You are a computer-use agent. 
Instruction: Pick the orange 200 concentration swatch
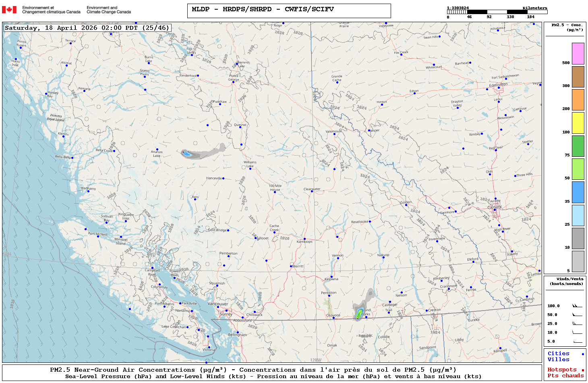(x=578, y=100)
